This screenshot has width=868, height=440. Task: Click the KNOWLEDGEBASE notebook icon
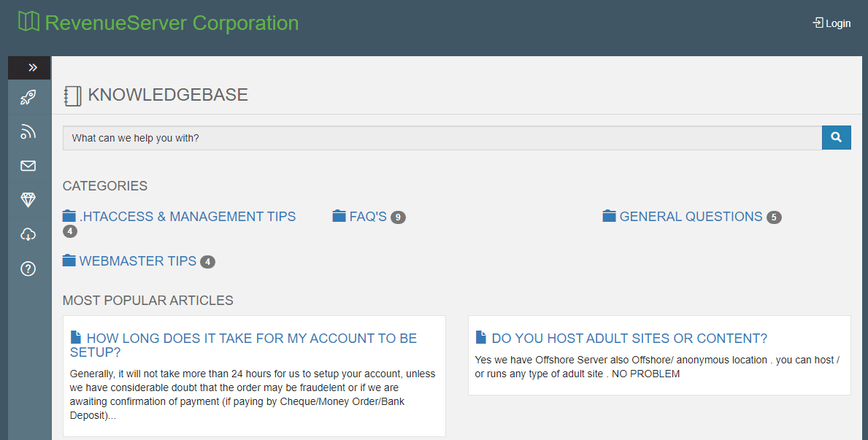[x=72, y=96]
